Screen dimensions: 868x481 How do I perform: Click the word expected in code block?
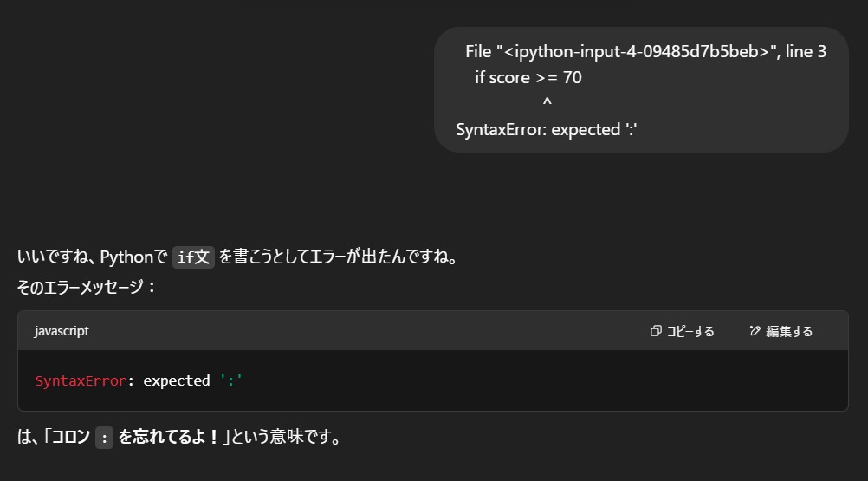pos(177,380)
